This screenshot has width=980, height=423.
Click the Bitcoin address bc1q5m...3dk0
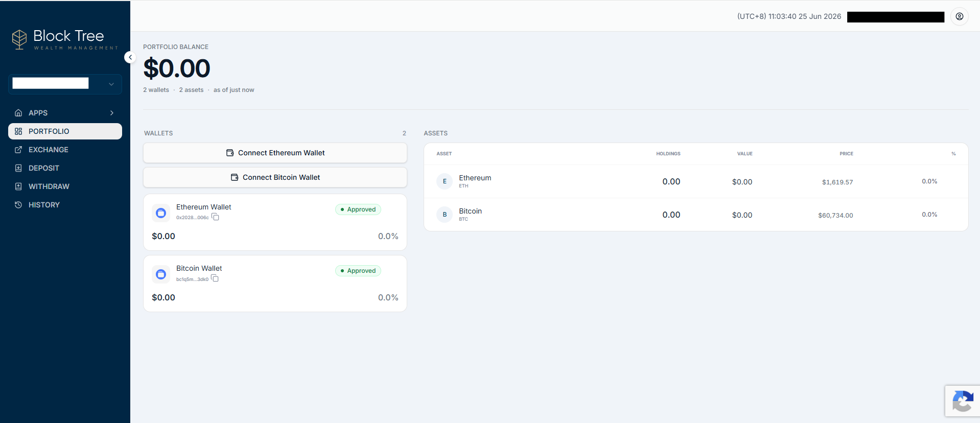192,279
